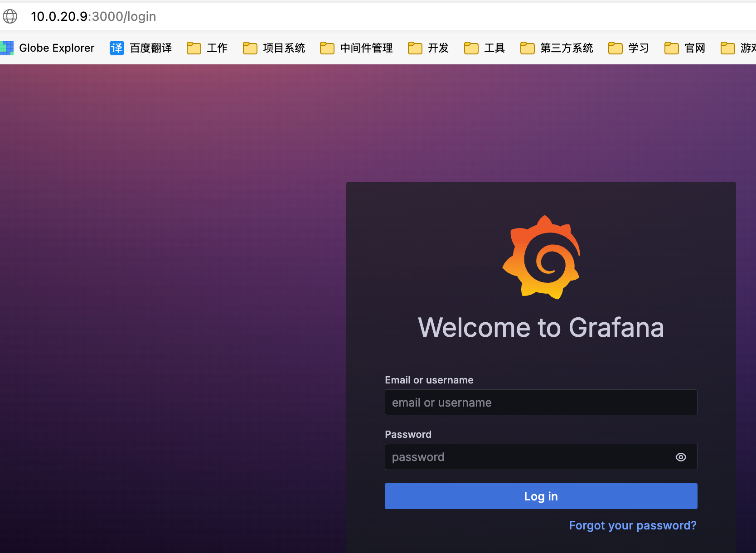756x553 pixels.
Task: Open the Forgot your password link
Action: [633, 525]
